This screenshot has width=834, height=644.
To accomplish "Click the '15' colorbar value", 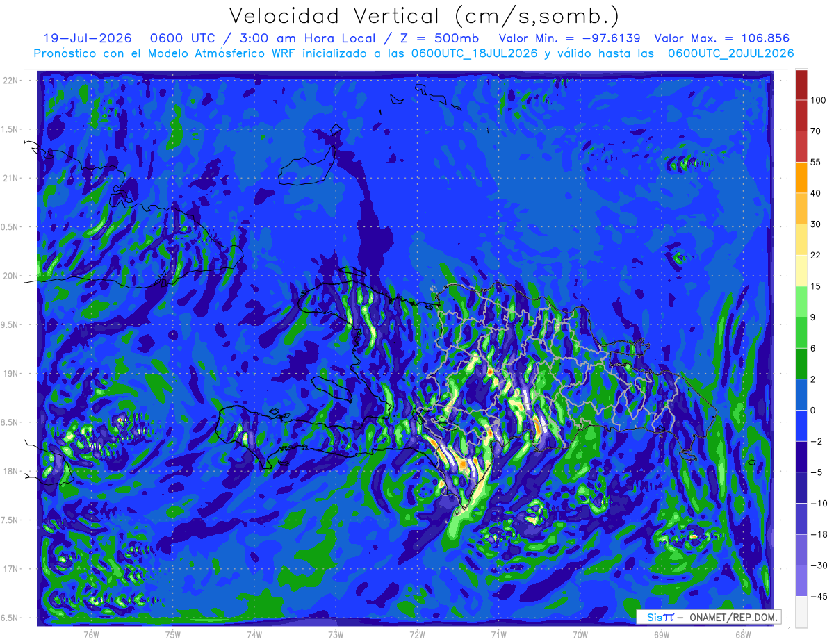I will 815,286.
